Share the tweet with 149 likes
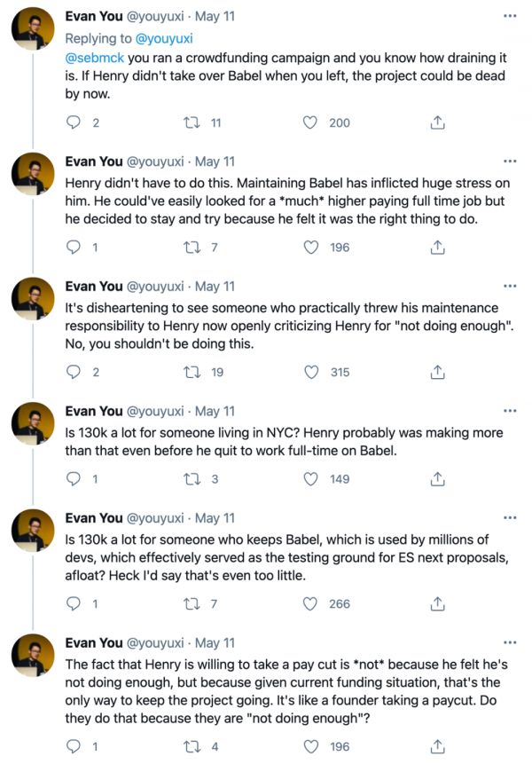 (x=437, y=479)
